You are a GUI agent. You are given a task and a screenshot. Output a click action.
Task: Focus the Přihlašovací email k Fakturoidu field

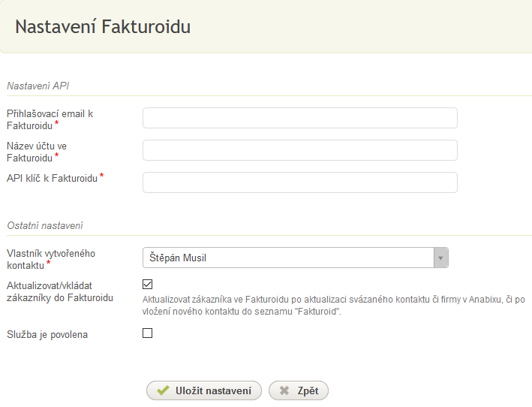coord(300,118)
